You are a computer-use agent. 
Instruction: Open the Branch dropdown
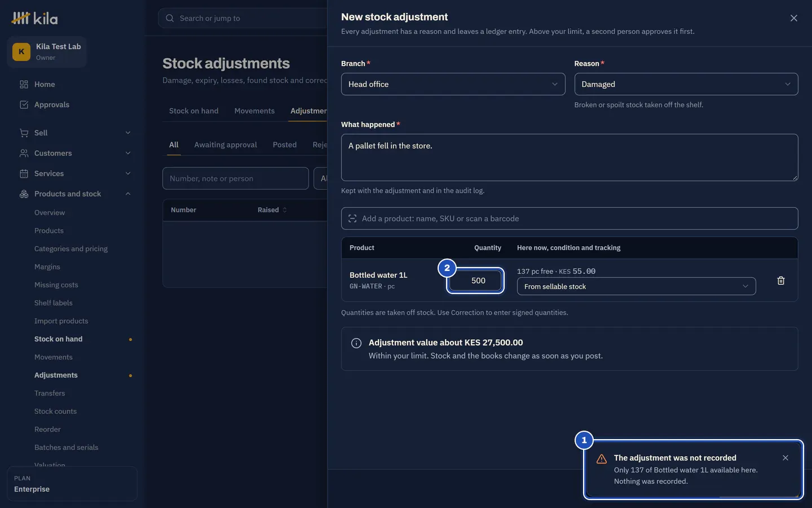click(453, 84)
